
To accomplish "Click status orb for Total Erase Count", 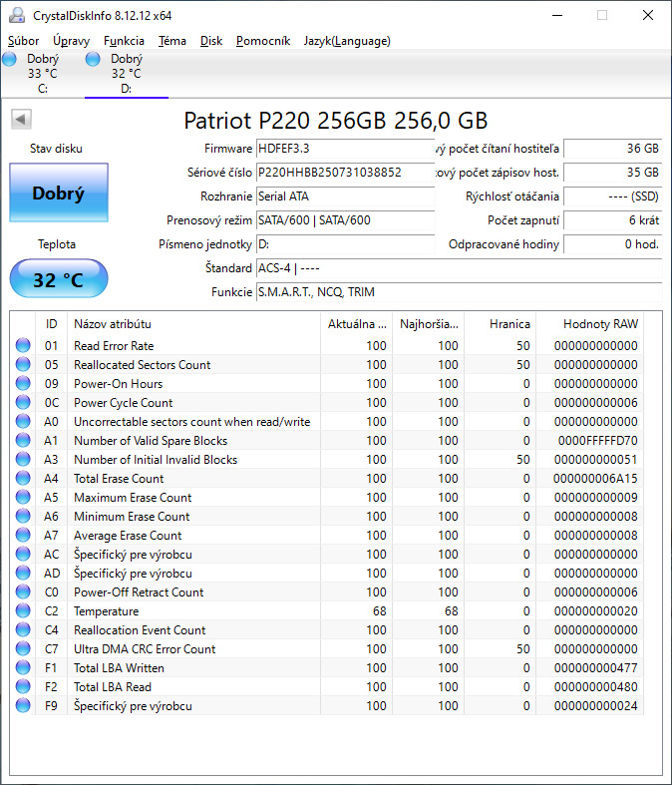I will click(23, 478).
